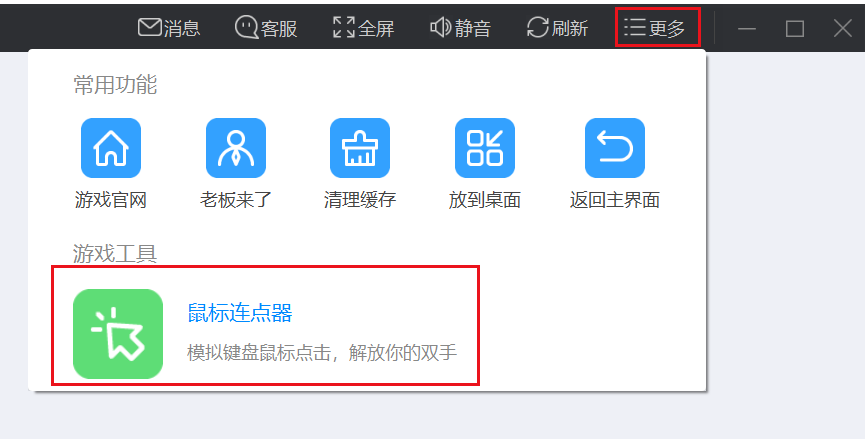This screenshot has height=441, width=865.
Task: Mute game sound with 静音 speaker
Action: (440, 28)
